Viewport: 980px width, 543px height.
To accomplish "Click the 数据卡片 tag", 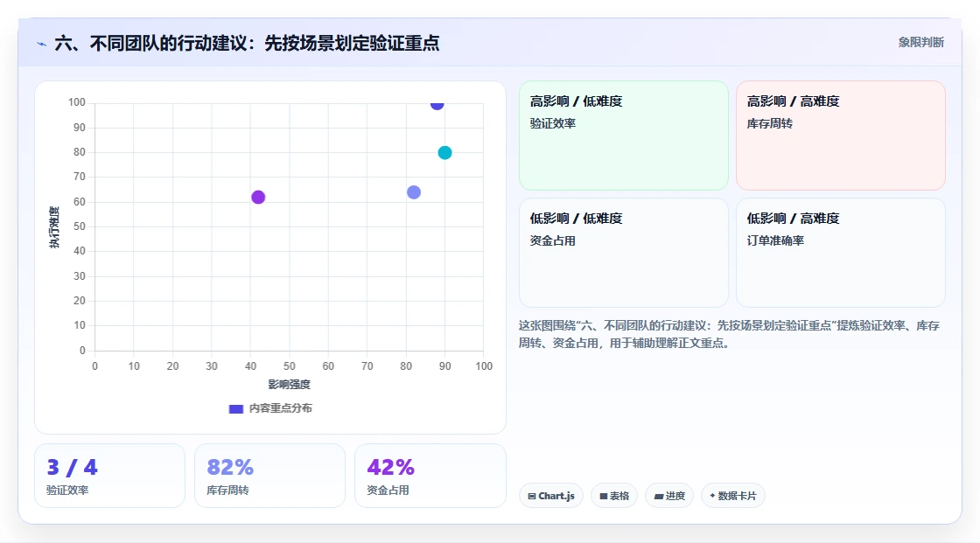I will coord(733,496).
